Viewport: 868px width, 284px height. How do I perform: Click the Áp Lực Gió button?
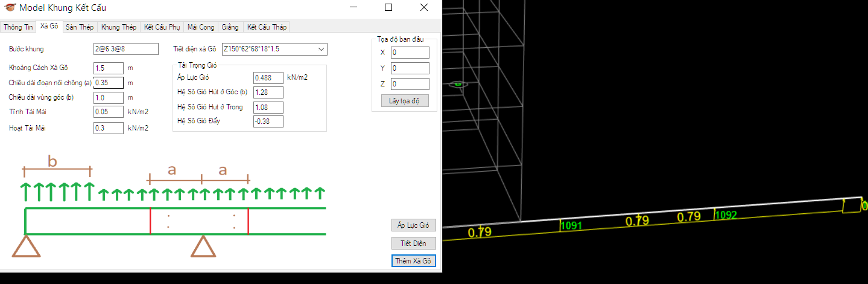(413, 225)
